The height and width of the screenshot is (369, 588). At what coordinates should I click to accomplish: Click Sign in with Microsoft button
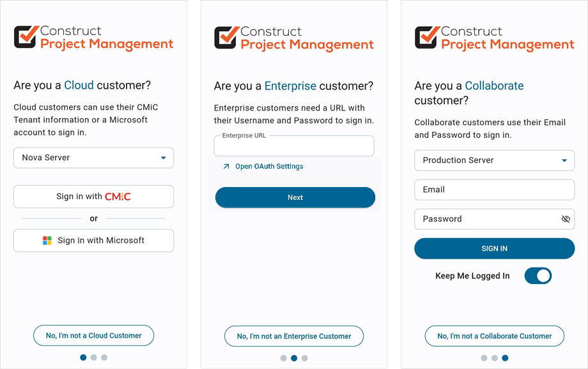pyautogui.click(x=94, y=241)
